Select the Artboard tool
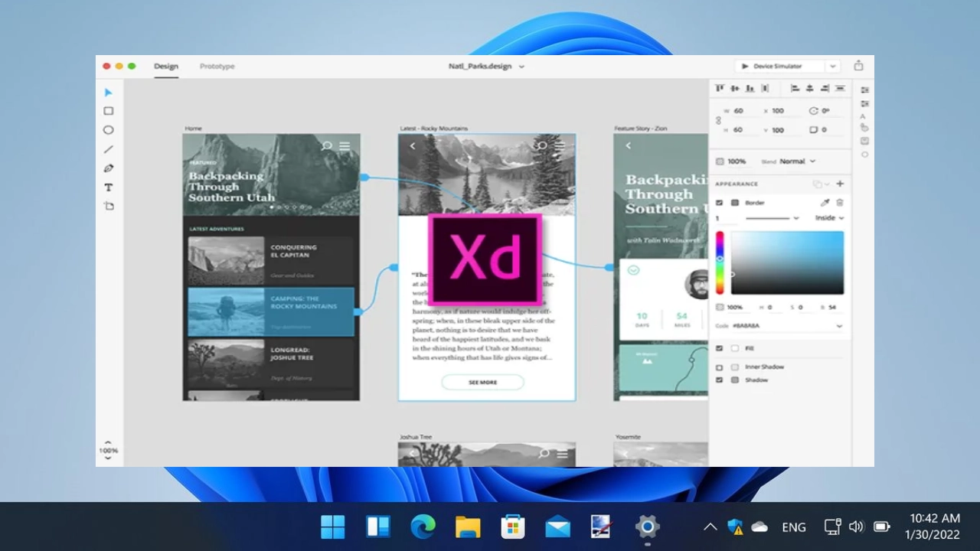Image resolution: width=980 pixels, height=551 pixels. (109, 206)
